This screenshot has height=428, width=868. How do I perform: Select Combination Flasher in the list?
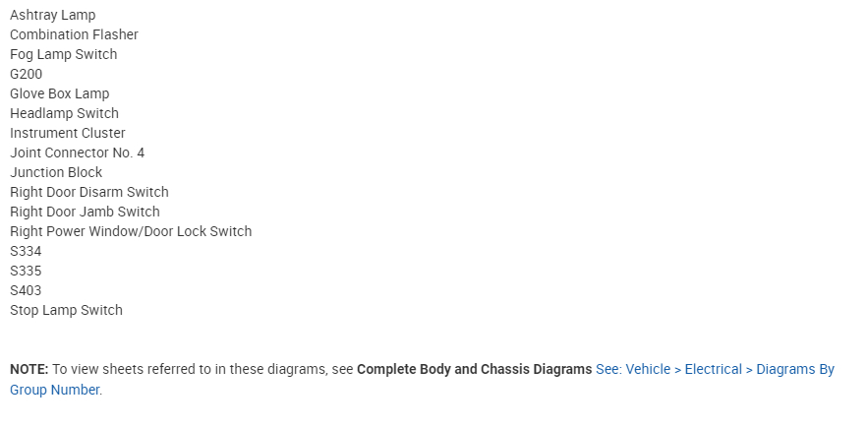(x=74, y=35)
